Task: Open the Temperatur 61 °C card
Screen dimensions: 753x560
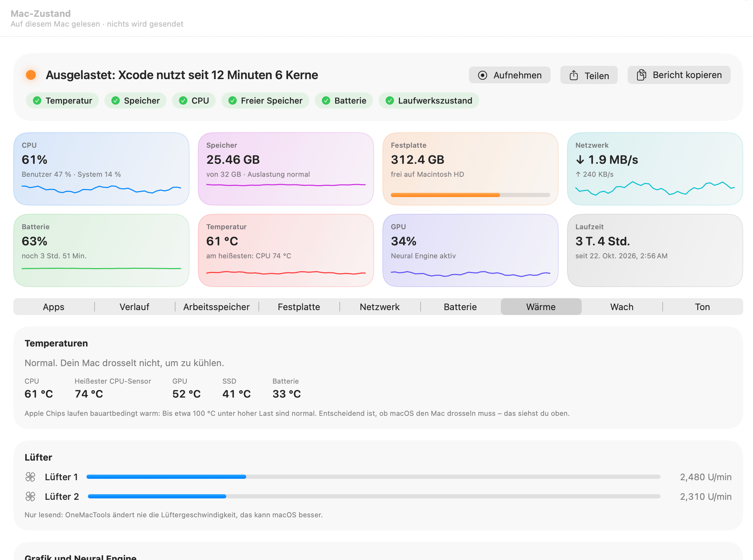Action: (x=286, y=250)
